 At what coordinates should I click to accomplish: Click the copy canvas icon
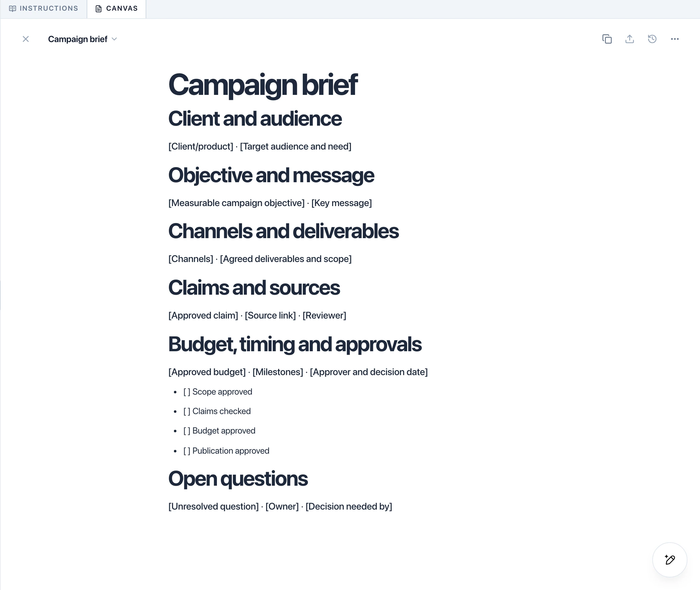pyautogui.click(x=607, y=39)
